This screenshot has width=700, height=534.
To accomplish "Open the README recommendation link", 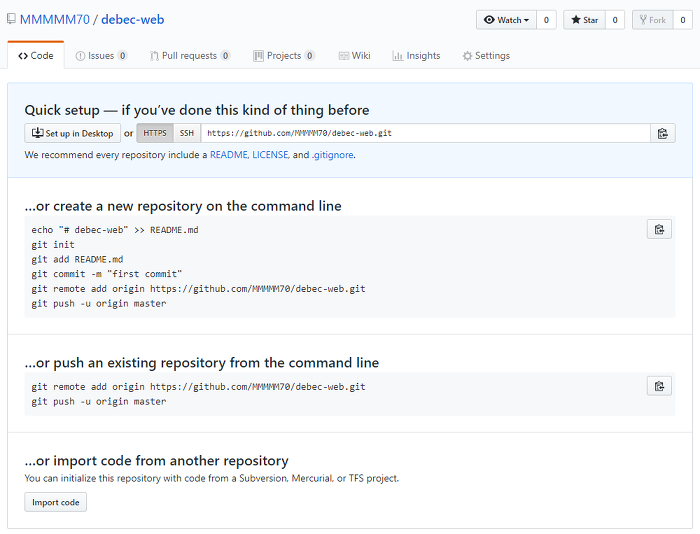I will point(229,155).
